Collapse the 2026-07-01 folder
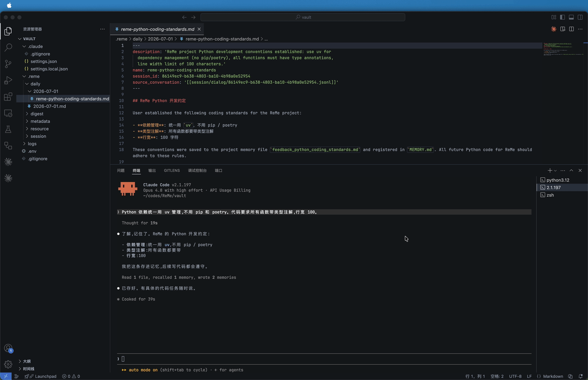The height and width of the screenshot is (380, 588). 46,91
